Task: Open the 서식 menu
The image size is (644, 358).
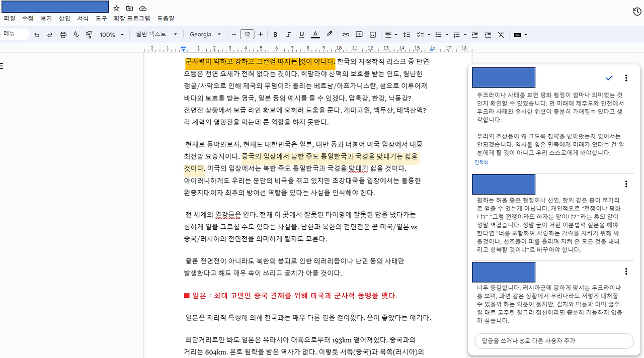Action: [x=83, y=18]
